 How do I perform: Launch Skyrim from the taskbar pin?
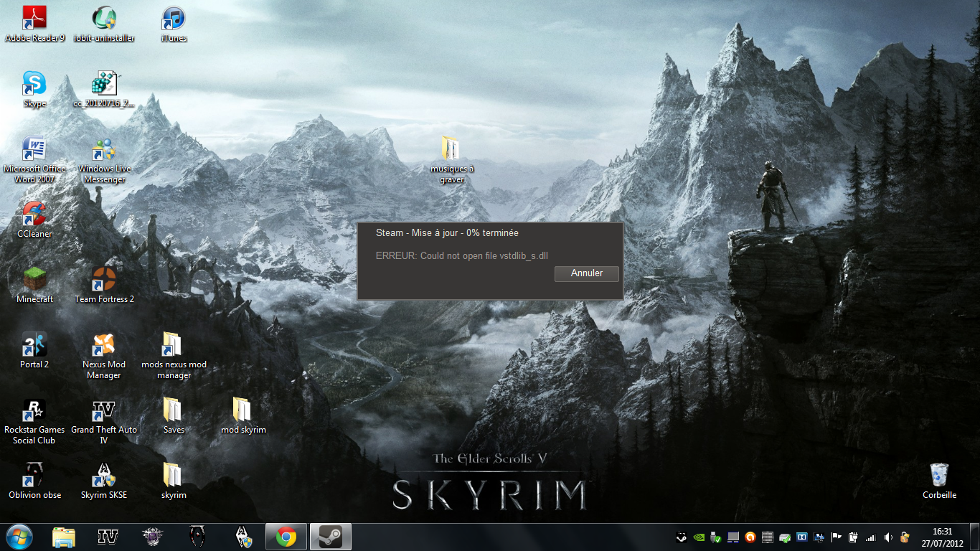tap(242, 537)
